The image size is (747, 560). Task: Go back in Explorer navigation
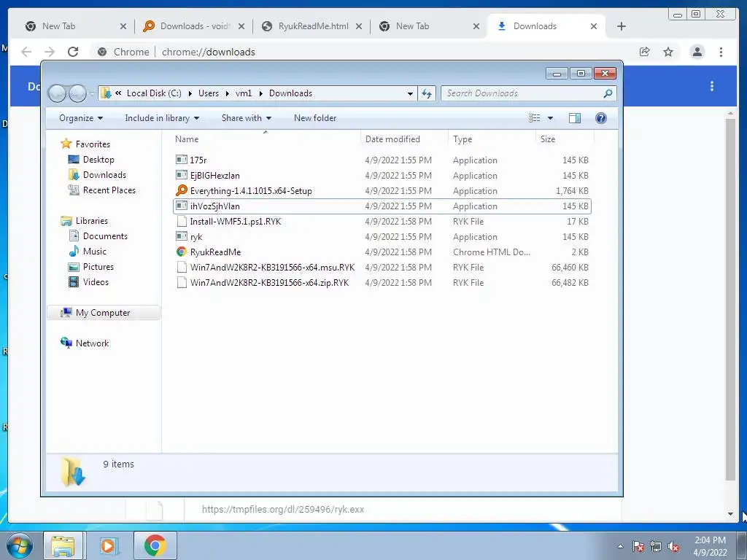(x=57, y=93)
